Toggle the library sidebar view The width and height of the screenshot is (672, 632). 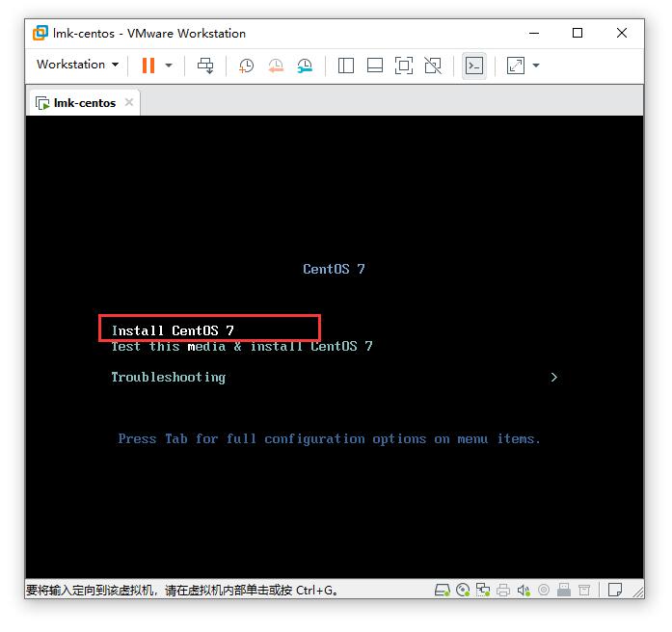pos(346,66)
